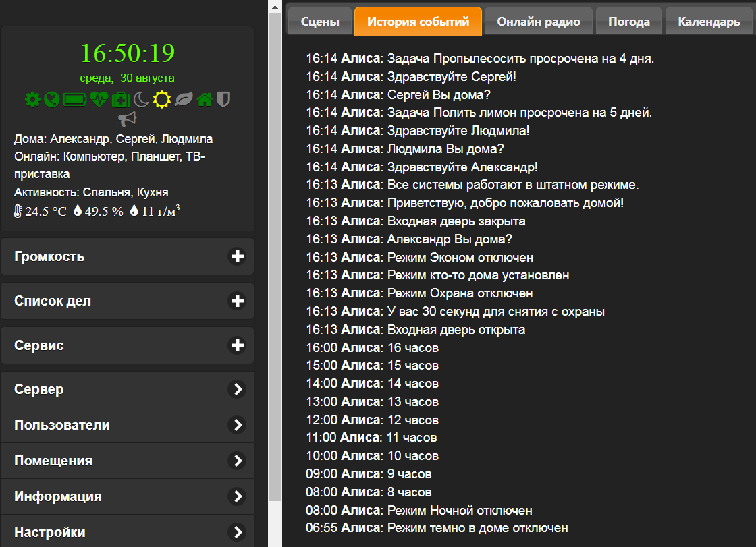Image resolution: width=756 pixels, height=547 pixels.
Task: Expand the Сервис section
Action: 128,345
